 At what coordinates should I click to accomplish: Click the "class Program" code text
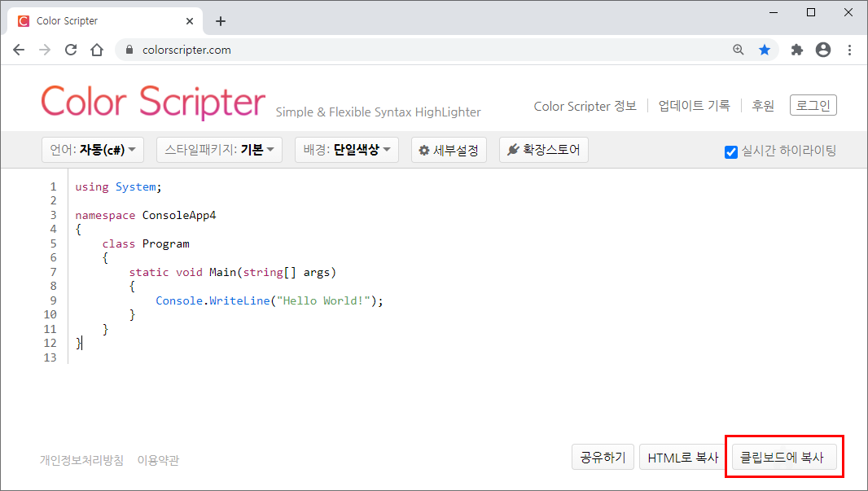pyautogui.click(x=146, y=244)
